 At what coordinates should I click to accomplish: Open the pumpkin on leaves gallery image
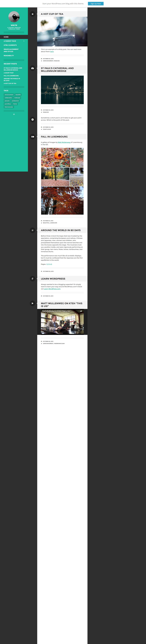56,157
